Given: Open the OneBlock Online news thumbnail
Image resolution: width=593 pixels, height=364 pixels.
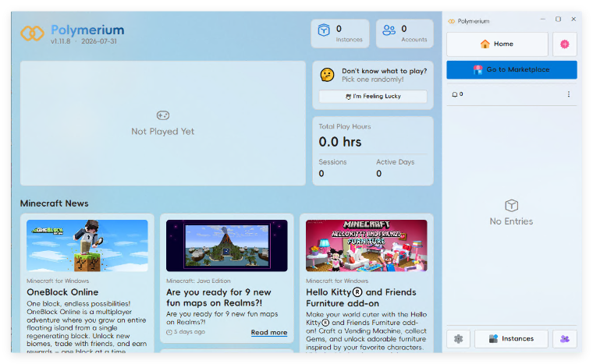Looking at the screenshot, I should (87, 246).
